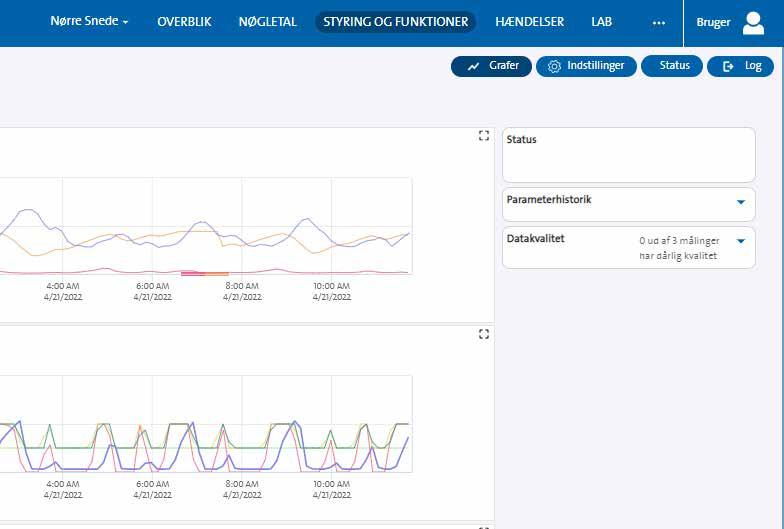The width and height of the screenshot is (784, 529).
Task: Open the Log view
Action: pos(740,66)
